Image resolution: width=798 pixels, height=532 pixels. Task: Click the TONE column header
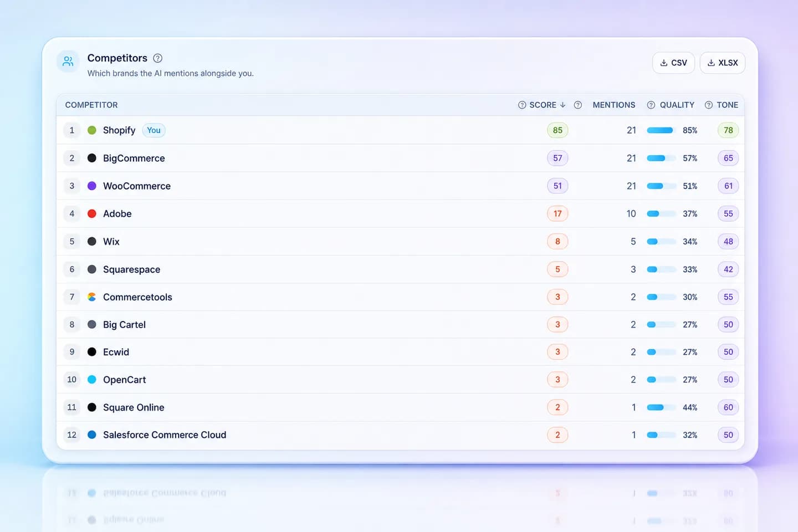727,105
